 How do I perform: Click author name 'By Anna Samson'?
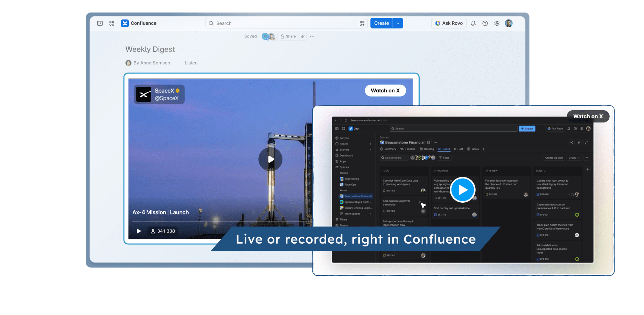click(152, 63)
